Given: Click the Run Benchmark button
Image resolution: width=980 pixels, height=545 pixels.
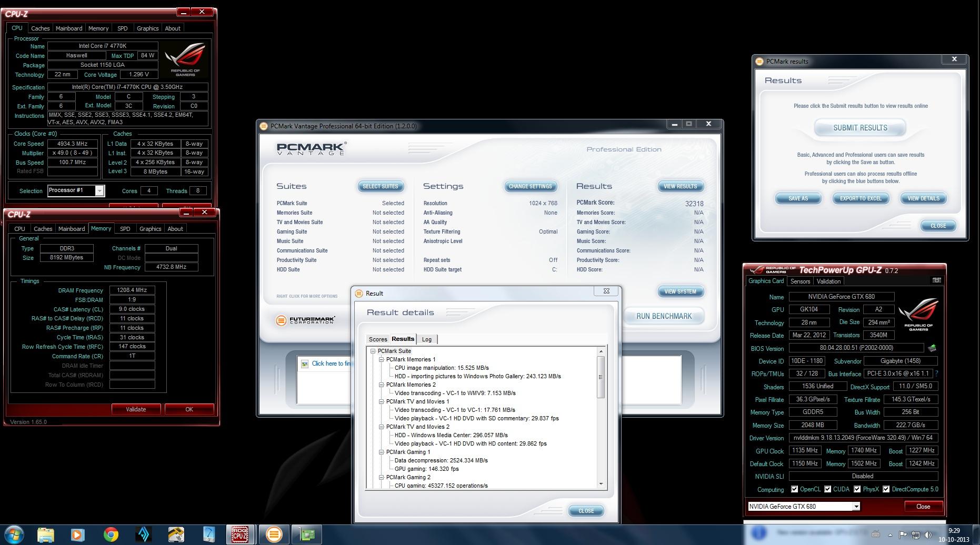Looking at the screenshot, I should (664, 316).
